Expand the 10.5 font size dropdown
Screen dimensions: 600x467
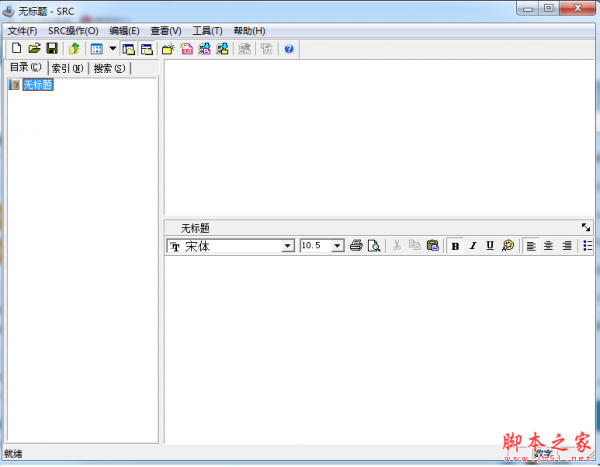click(337, 246)
